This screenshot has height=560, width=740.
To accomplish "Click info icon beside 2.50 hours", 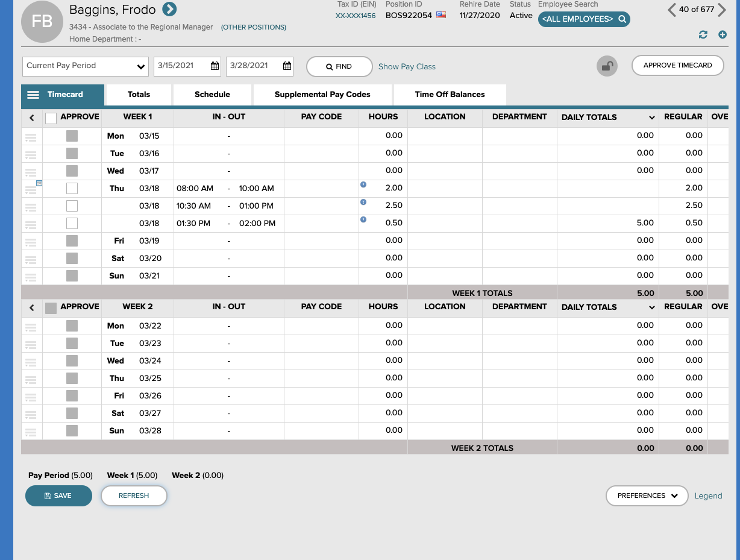I will (x=363, y=202).
